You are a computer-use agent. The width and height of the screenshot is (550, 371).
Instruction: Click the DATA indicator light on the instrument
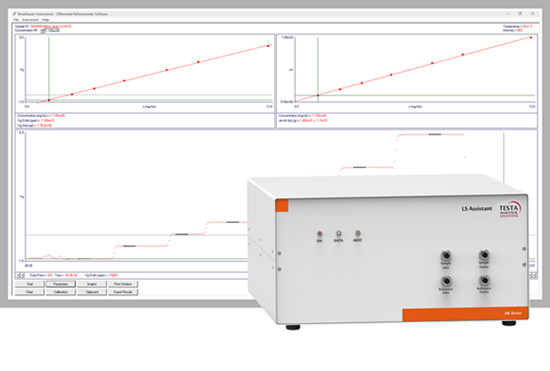click(x=338, y=233)
